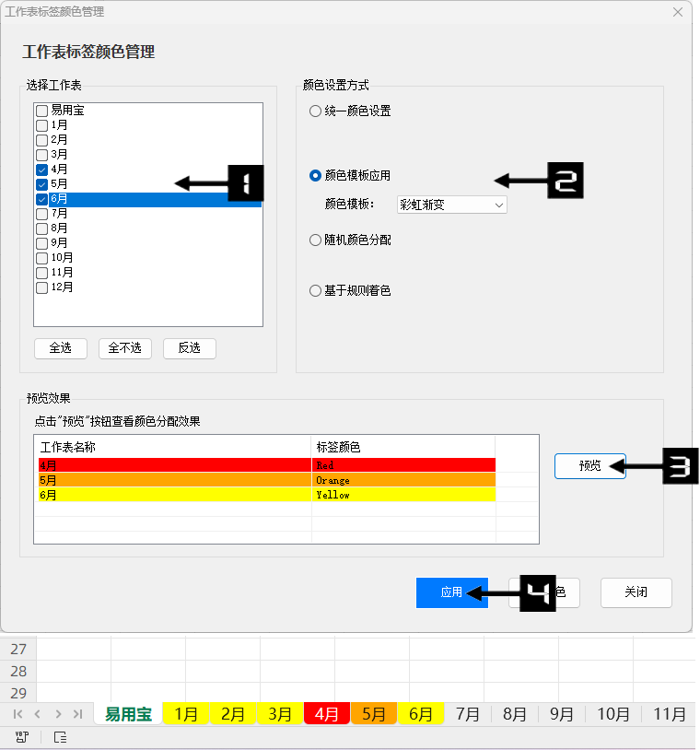Select 基于规则着色 radio option

[x=316, y=291]
